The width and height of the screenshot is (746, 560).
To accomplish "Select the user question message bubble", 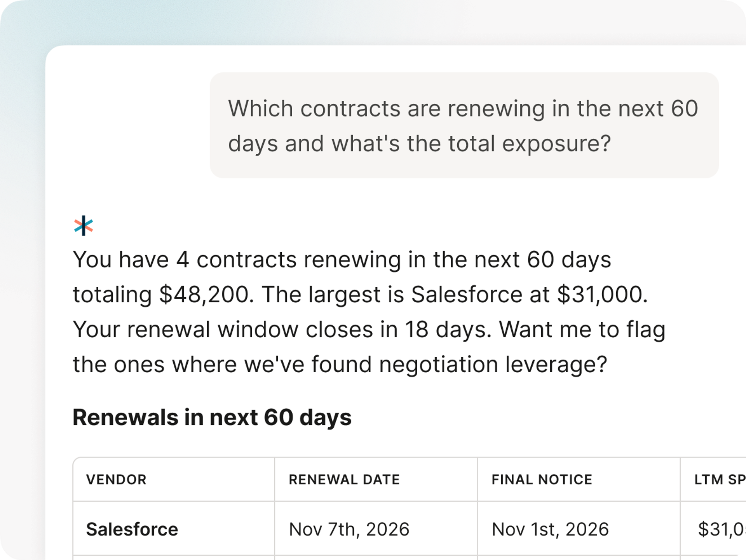I will pos(464,125).
